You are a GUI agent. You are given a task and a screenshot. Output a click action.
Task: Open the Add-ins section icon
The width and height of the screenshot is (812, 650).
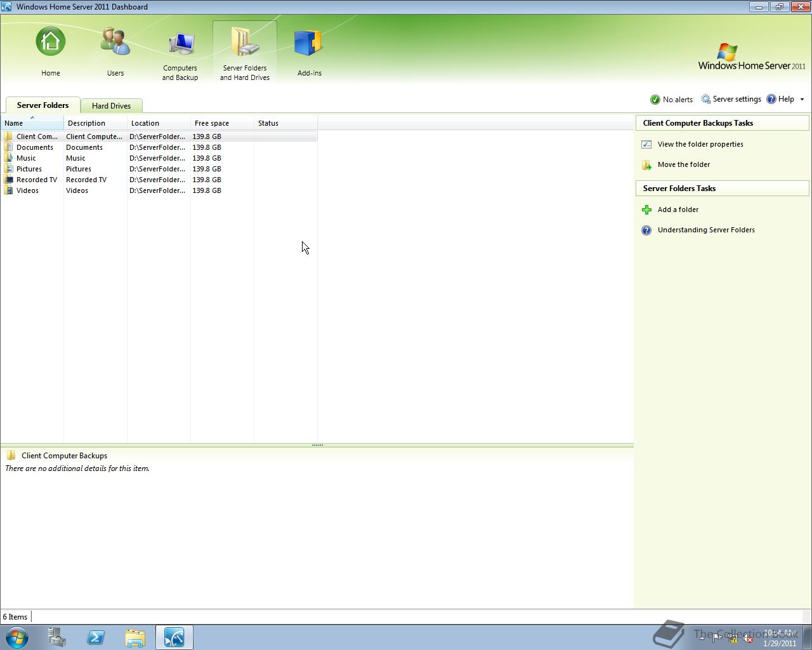tap(309, 42)
